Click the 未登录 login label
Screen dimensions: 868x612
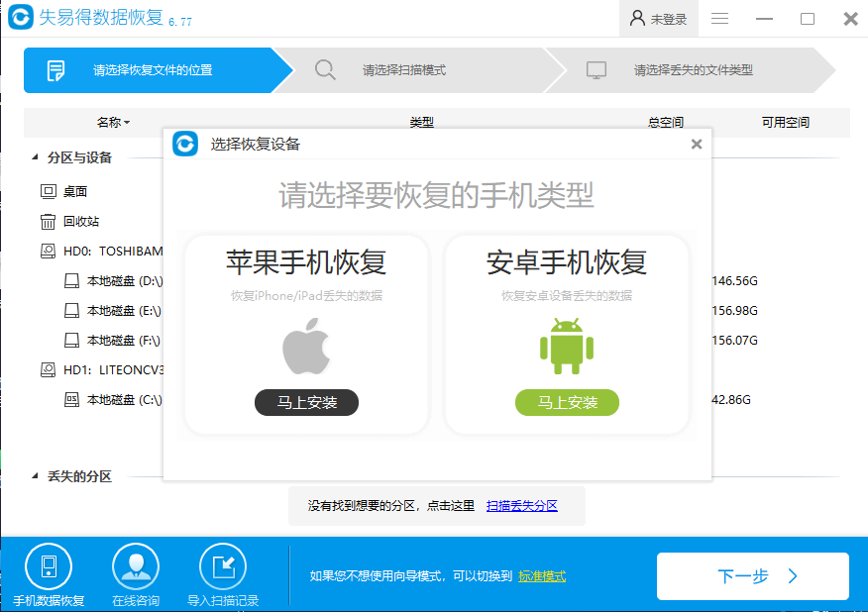tap(669, 20)
